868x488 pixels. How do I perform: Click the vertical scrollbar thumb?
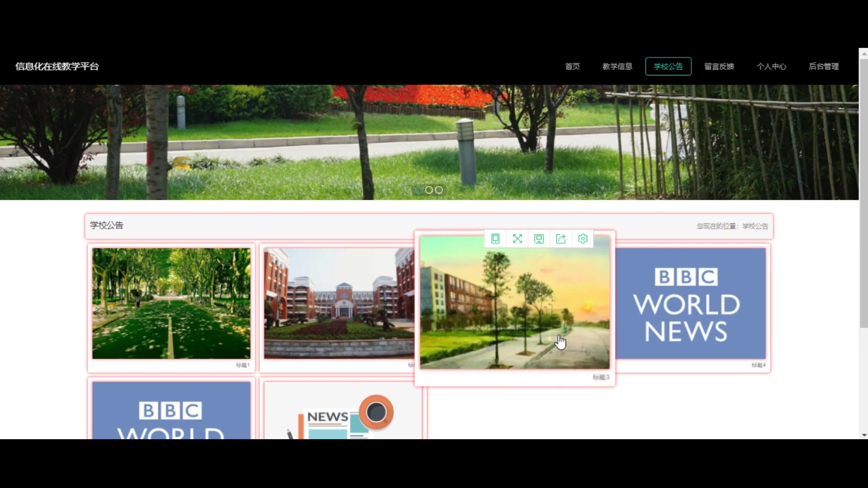tap(864, 193)
